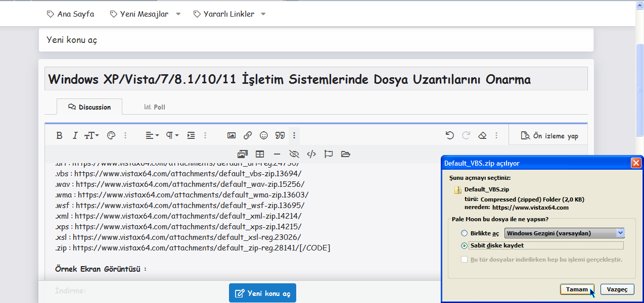The height and width of the screenshot is (303, 644).
Task: Insert a horizontal line
Action: tap(277, 154)
